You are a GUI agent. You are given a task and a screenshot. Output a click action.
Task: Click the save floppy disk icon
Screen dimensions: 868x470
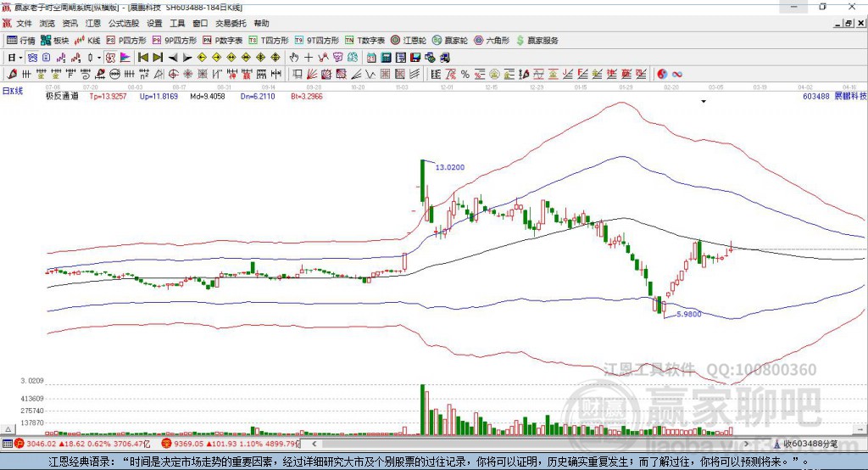point(415,58)
